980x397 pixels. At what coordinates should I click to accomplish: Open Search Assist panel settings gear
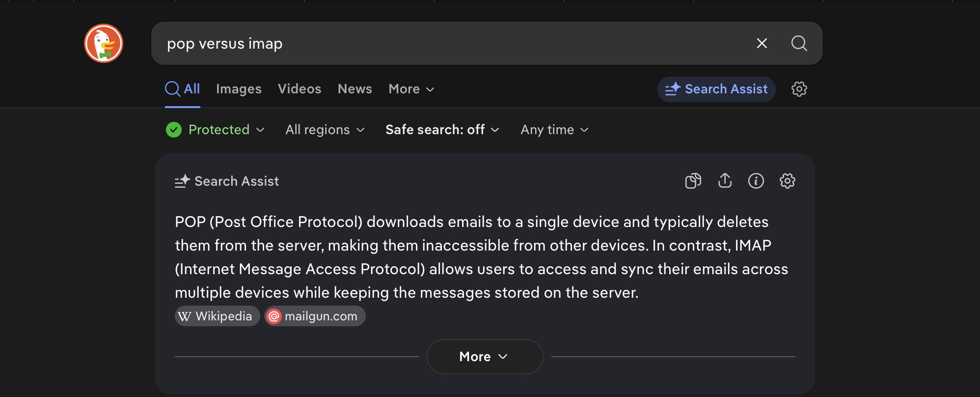pos(787,181)
